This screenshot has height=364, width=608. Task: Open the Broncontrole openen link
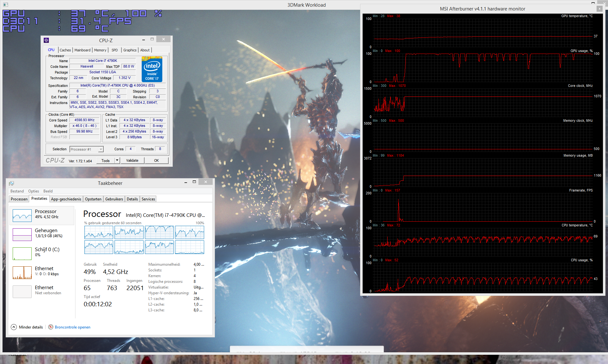pos(73,327)
